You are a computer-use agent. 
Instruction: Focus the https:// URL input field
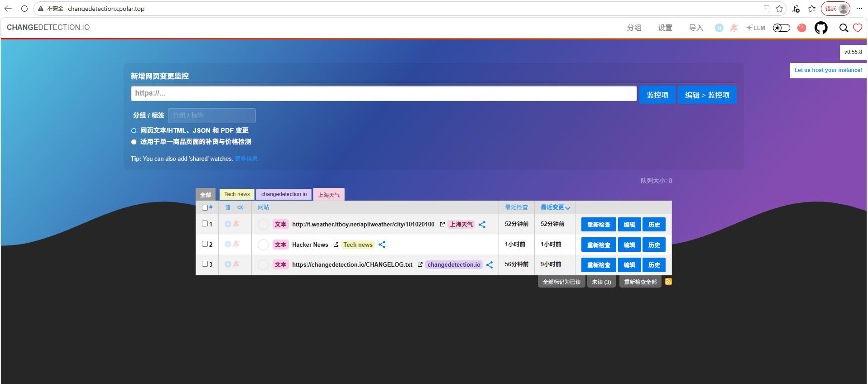click(x=384, y=93)
